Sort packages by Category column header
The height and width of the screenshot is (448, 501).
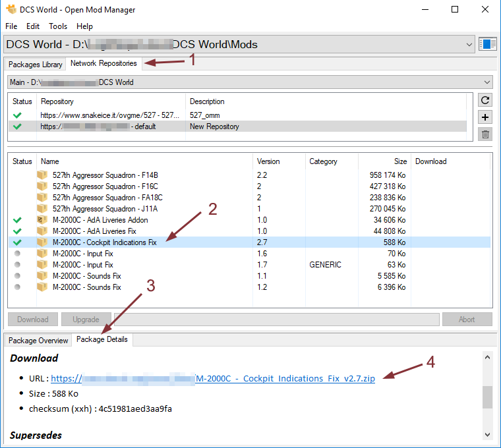[x=332, y=161]
